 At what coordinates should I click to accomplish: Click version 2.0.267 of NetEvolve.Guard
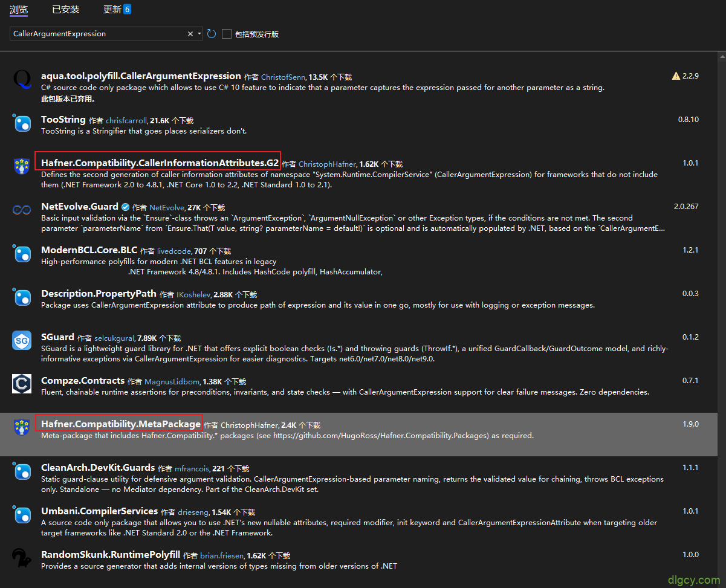pos(686,207)
